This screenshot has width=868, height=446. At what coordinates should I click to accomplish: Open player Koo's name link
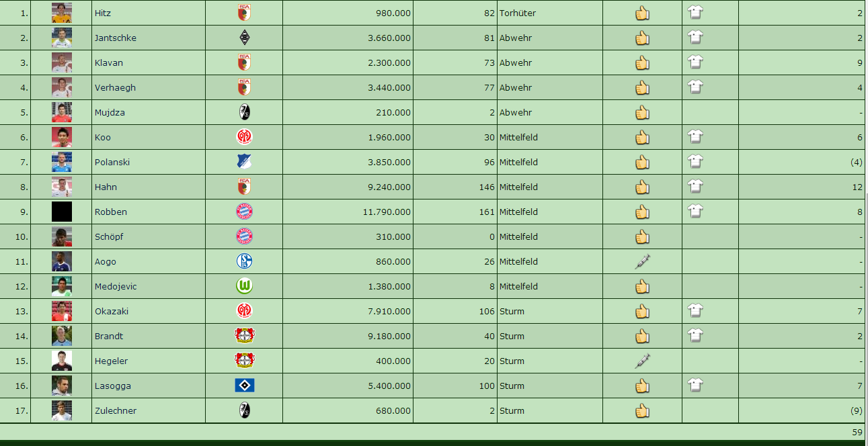103,137
